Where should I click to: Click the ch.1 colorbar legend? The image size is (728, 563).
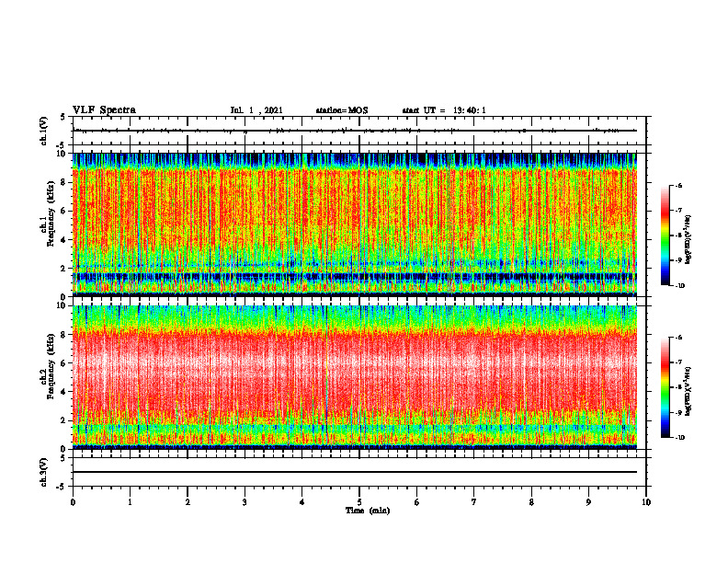pyautogui.click(x=665, y=236)
